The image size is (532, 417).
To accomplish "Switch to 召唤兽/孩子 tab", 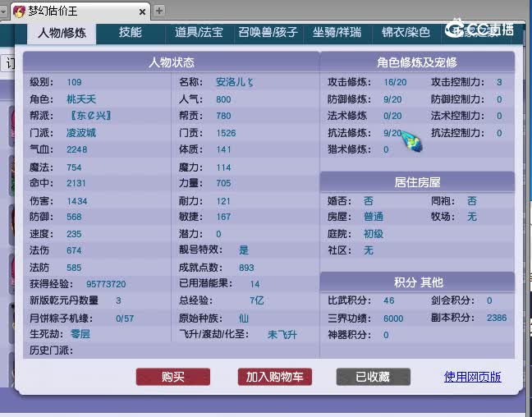I will (268, 33).
